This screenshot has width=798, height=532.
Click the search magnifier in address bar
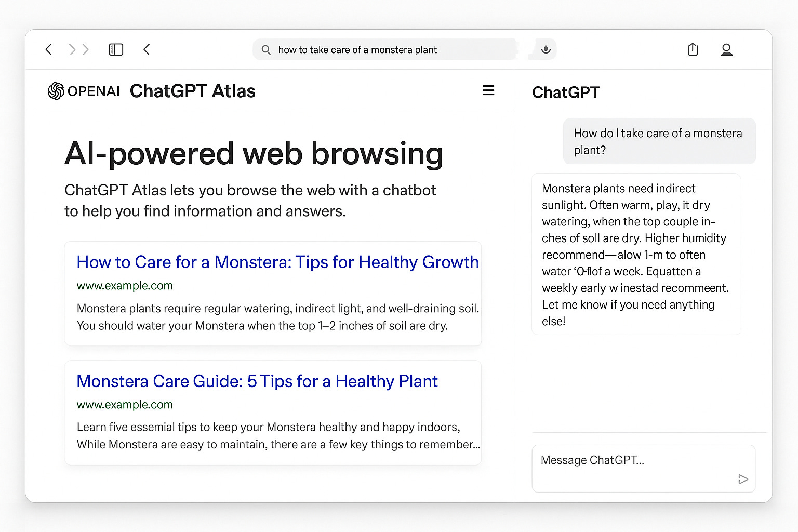coord(266,50)
